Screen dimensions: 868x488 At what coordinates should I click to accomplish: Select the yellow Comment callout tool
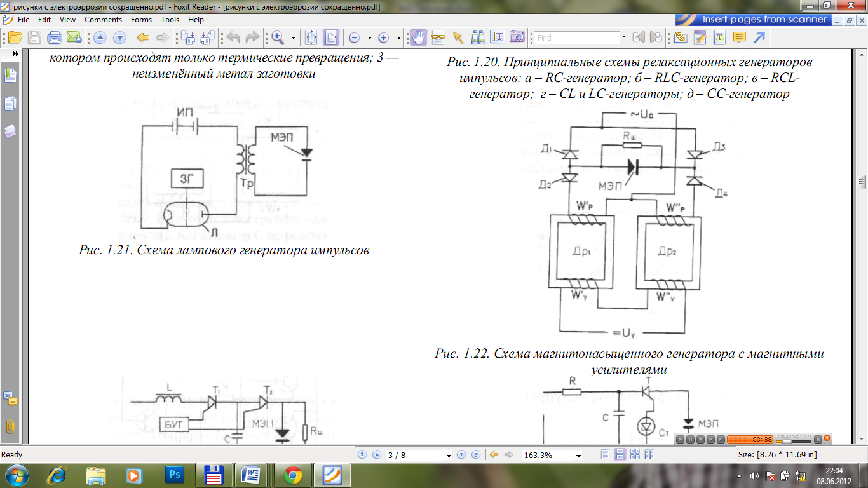(x=739, y=37)
